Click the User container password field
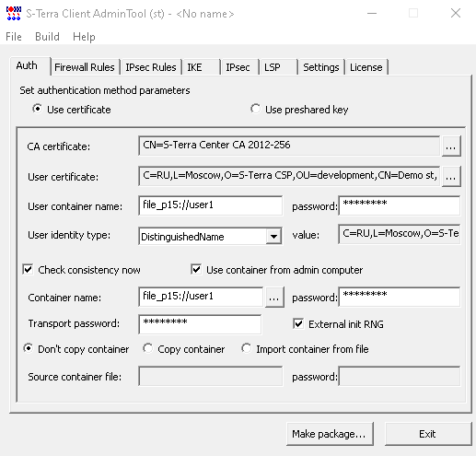Screen dimensions: 476x456 click(x=400, y=205)
